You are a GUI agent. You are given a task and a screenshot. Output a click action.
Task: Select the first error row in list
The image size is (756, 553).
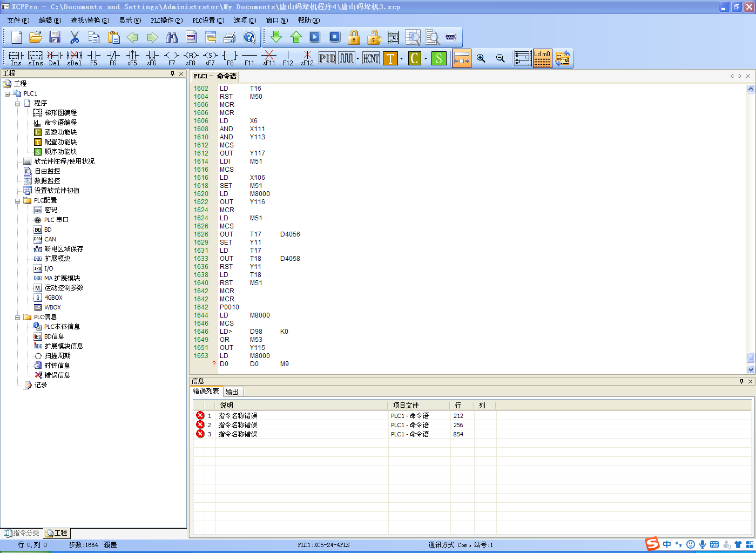[238, 416]
